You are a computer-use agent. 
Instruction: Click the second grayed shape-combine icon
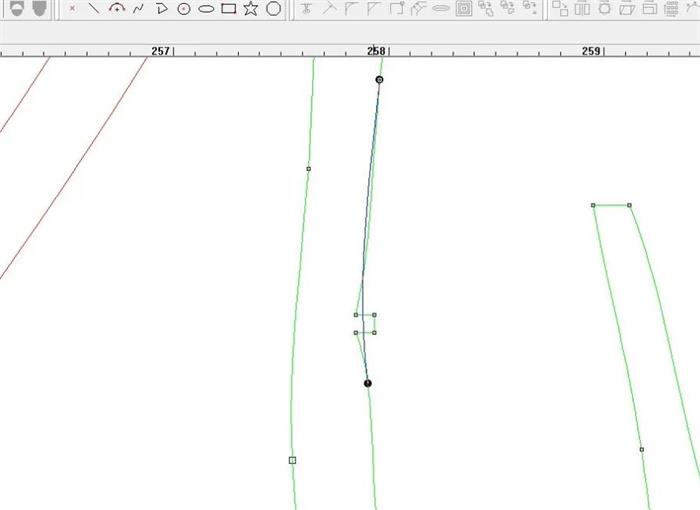tap(508, 8)
